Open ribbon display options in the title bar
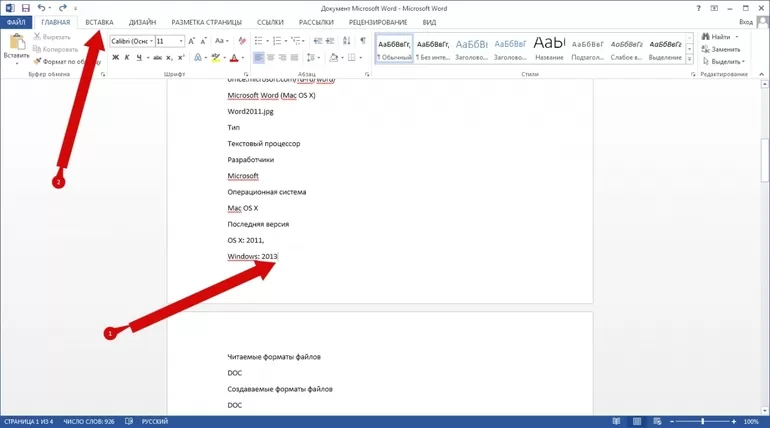Image resolution: width=770 pixels, height=428 pixels. tap(714, 8)
